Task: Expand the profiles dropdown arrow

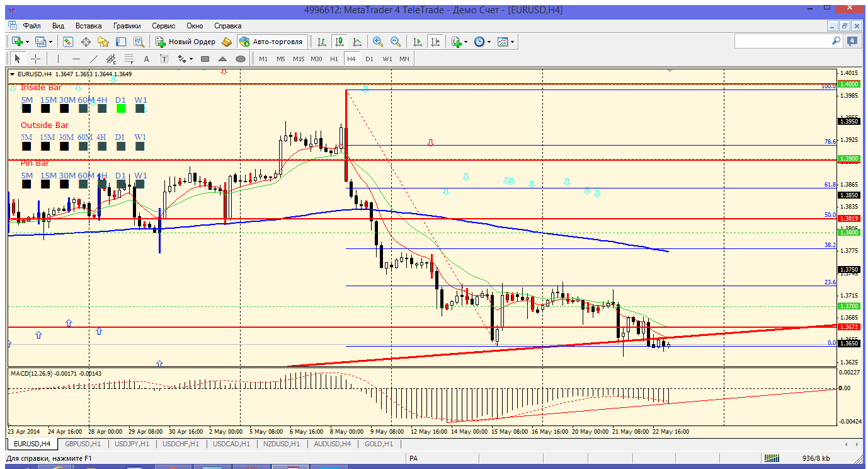Action: pyautogui.click(x=51, y=42)
